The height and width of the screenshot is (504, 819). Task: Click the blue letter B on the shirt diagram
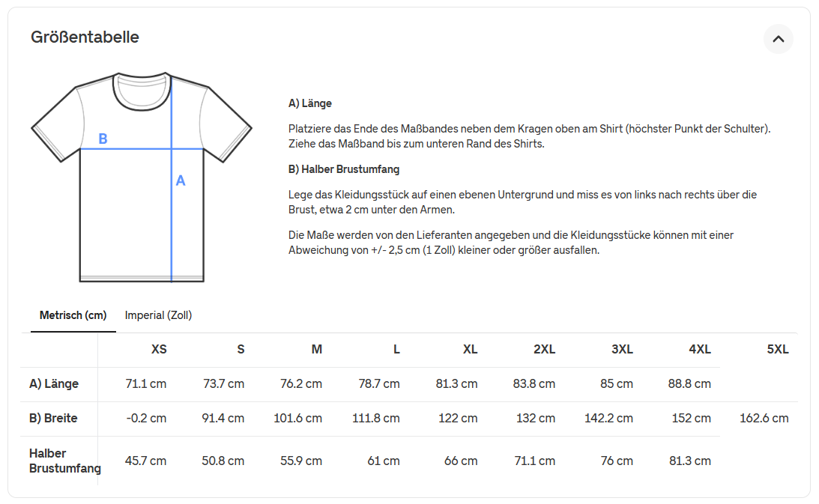(103, 139)
